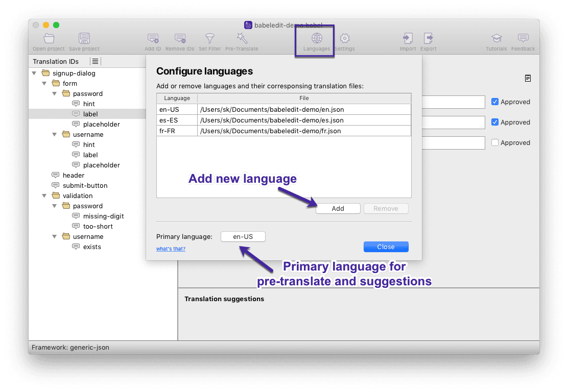
Task: Collapse the validation tree node
Action: (x=44, y=195)
